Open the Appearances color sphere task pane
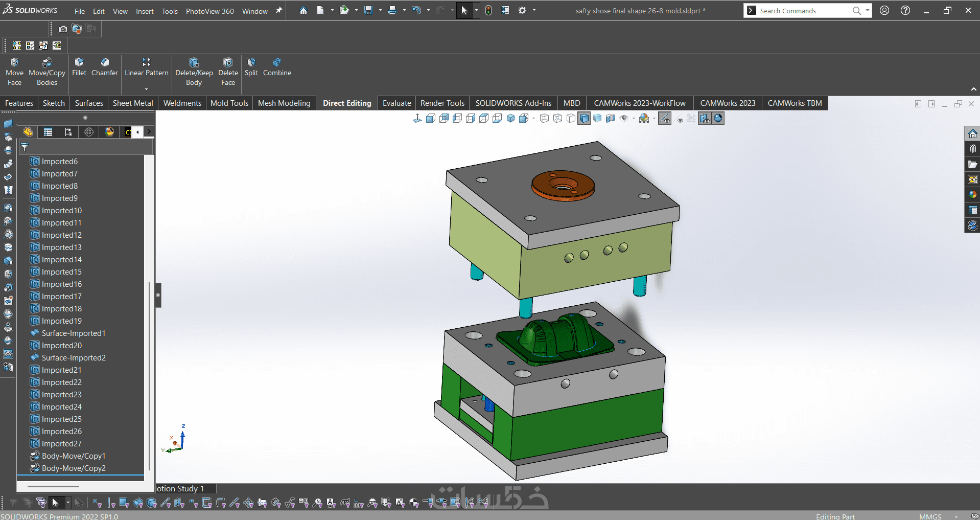Image resolution: width=980 pixels, height=520 pixels. click(x=972, y=195)
